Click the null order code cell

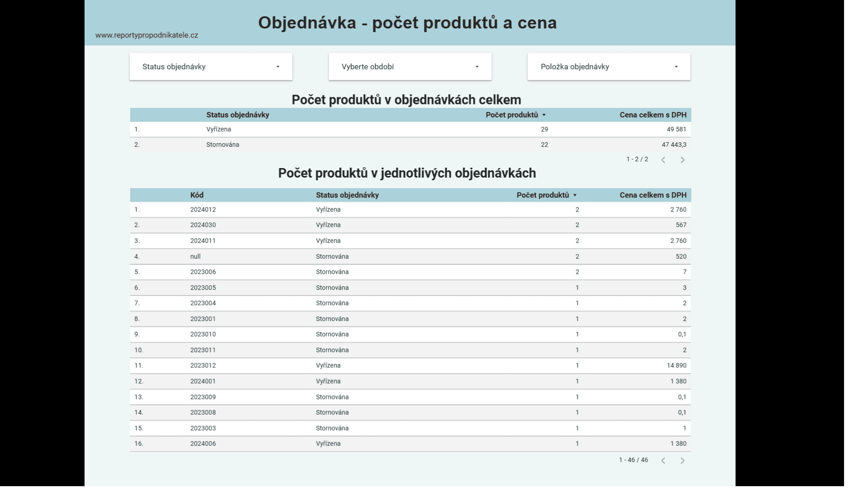point(195,257)
